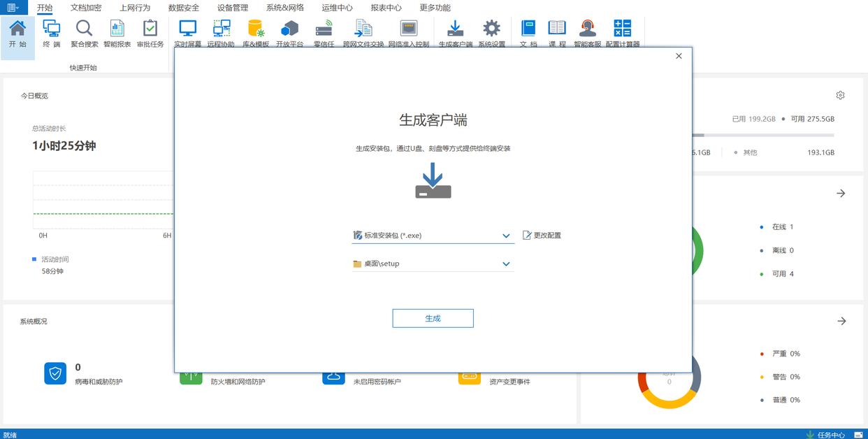Click the 可用 4 legend entry
The image size is (868, 439).
(x=776, y=274)
